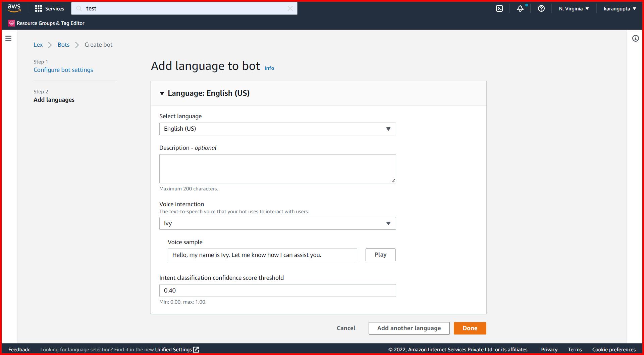Click the Resource Groups & Tag Editor shortcut
The image size is (644, 355).
(46, 23)
